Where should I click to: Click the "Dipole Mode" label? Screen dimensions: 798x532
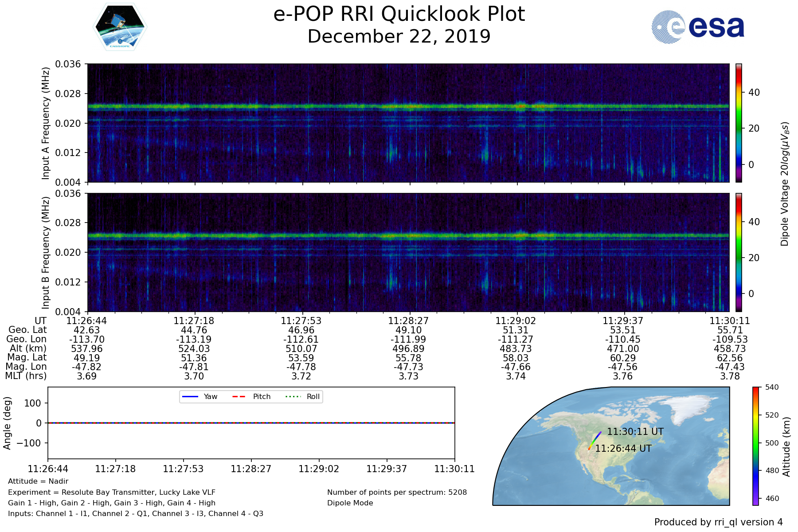click(x=350, y=503)
